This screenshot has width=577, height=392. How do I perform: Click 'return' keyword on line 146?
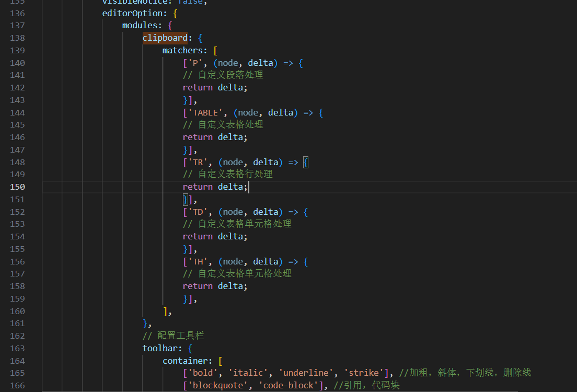198,137
